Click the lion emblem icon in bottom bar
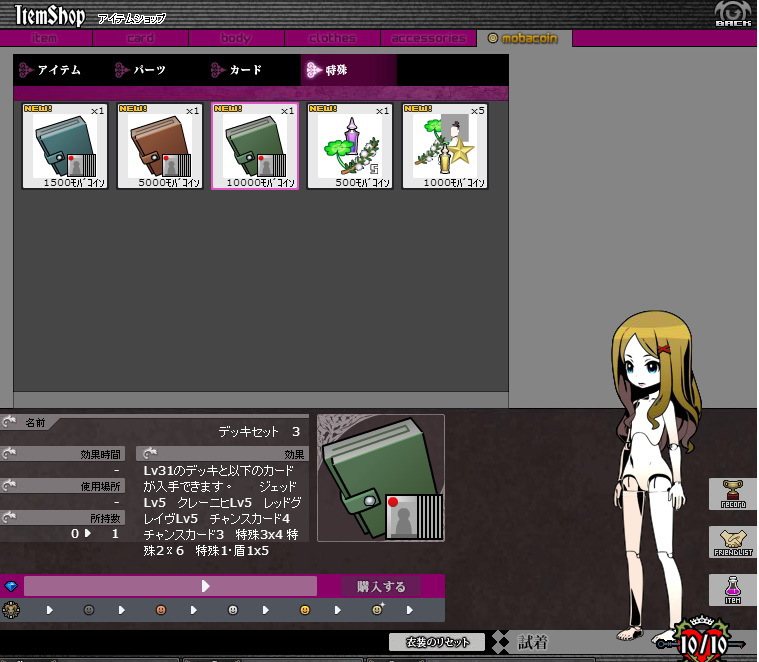This screenshot has height=662, width=759. [11, 610]
